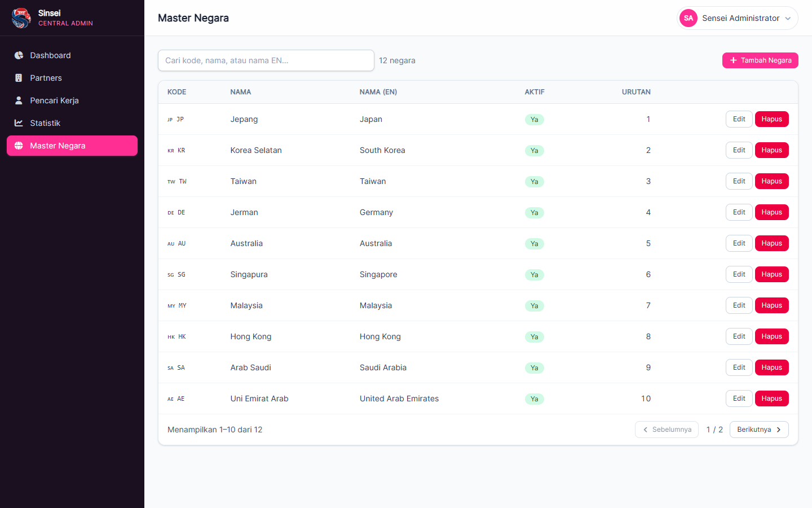Open Pencari Kerja section
The image size is (812, 508).
click(x=72, y=100)
